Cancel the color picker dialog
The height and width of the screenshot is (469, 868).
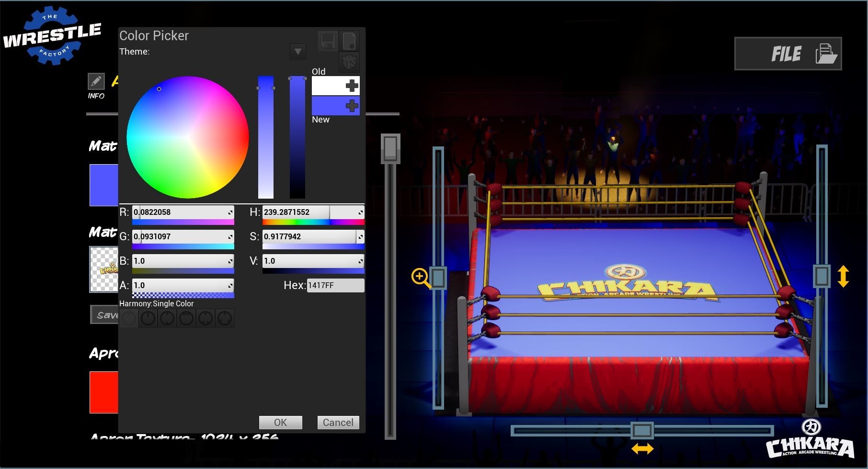coord(338,423)
